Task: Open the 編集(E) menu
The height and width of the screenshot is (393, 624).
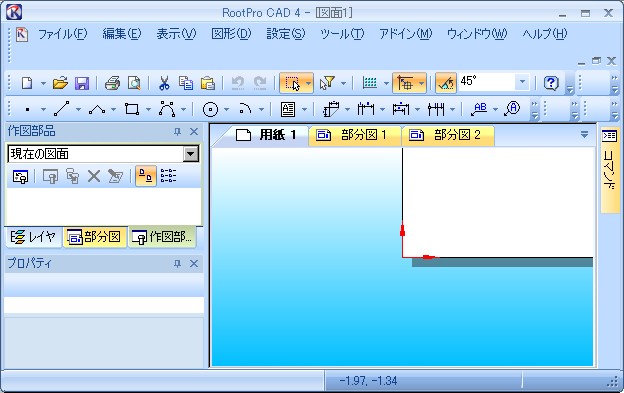Action: click(122, 34)
